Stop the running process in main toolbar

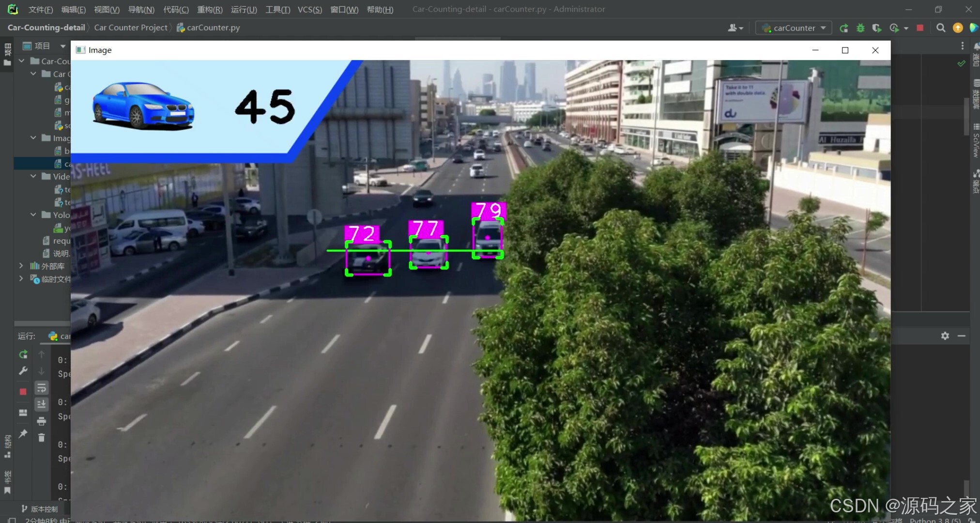pos(920,28)
